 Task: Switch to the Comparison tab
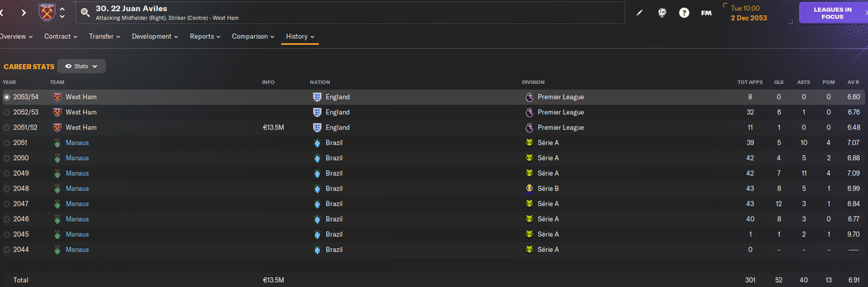(253, 37)
